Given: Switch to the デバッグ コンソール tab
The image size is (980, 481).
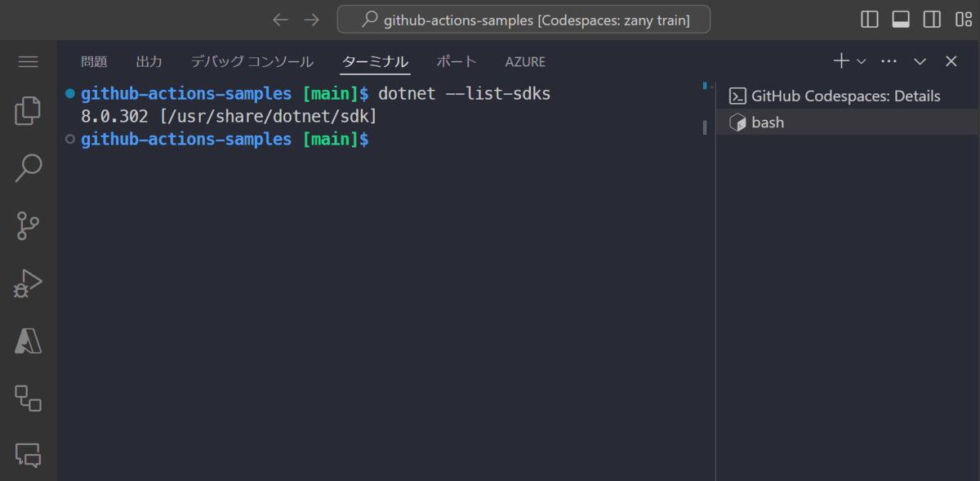Looking at the screenshot, I should (x=252, y=61).
